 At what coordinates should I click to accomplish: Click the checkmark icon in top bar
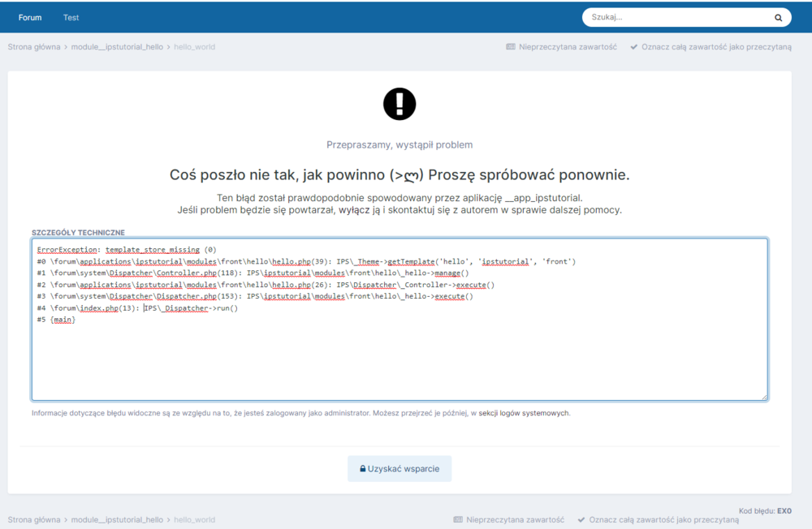(634, 47)
